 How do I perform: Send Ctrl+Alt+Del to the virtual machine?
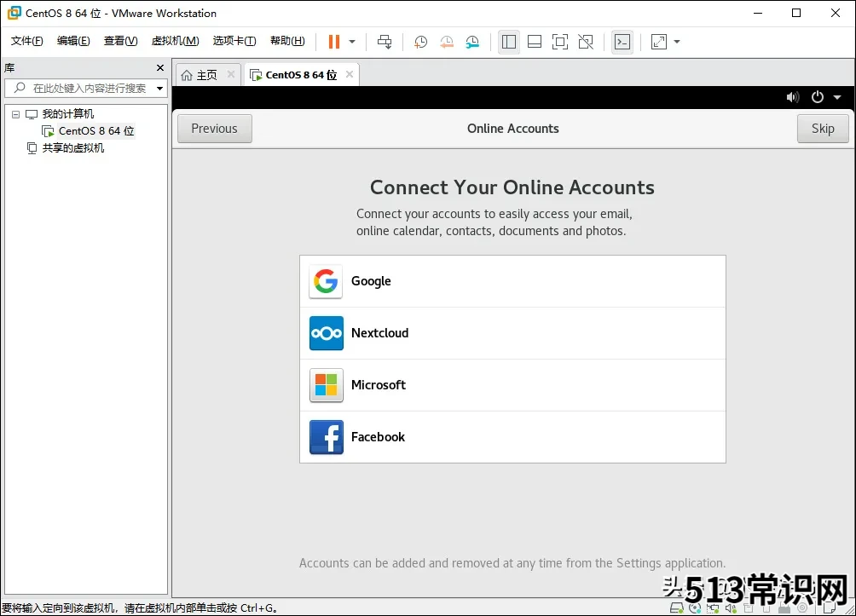(x=385, y=42)
